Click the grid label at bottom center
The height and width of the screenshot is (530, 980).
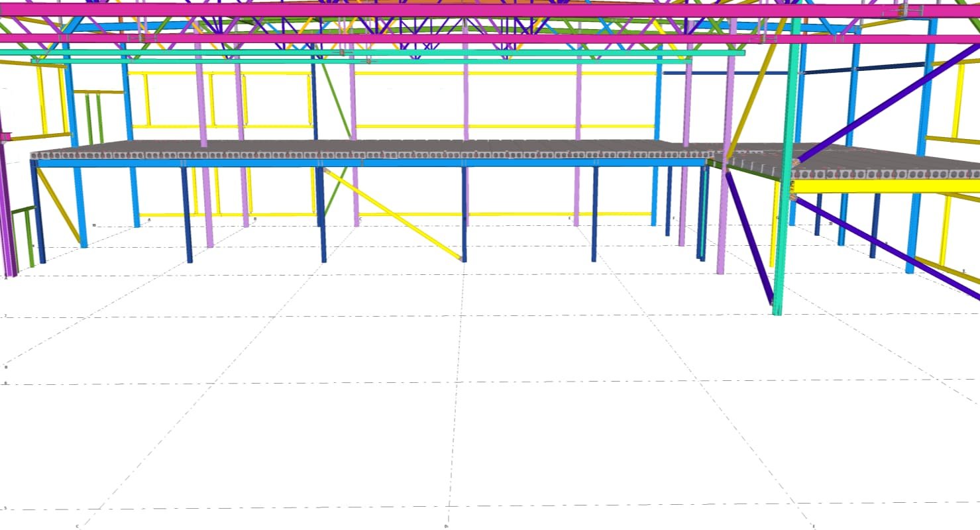447,527
